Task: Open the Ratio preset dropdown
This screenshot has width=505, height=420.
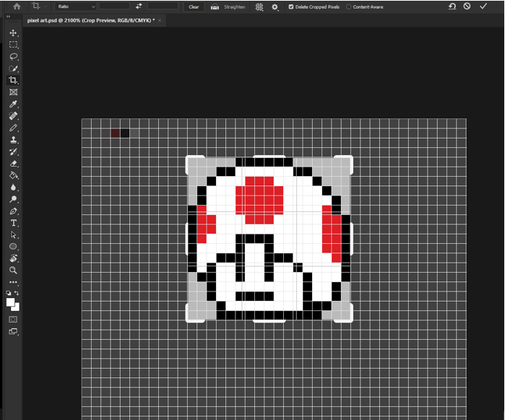Action: 76,6
